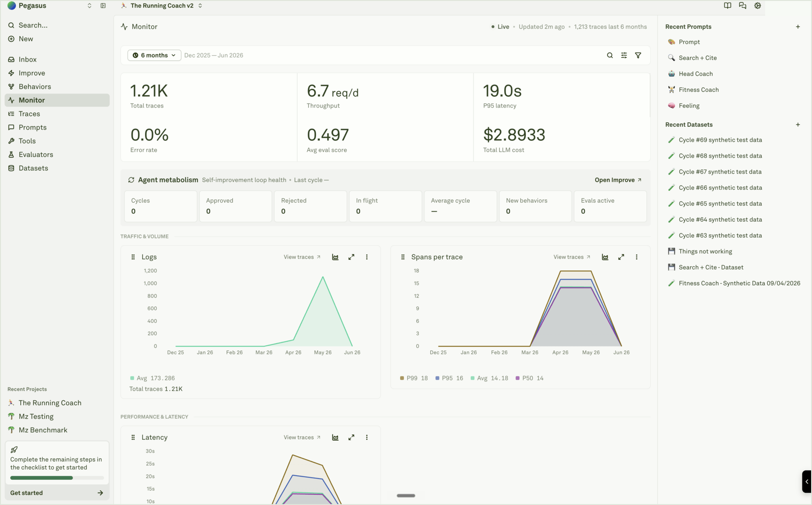
Task: Open the Datasets section
Action: (x=57, y=168)
